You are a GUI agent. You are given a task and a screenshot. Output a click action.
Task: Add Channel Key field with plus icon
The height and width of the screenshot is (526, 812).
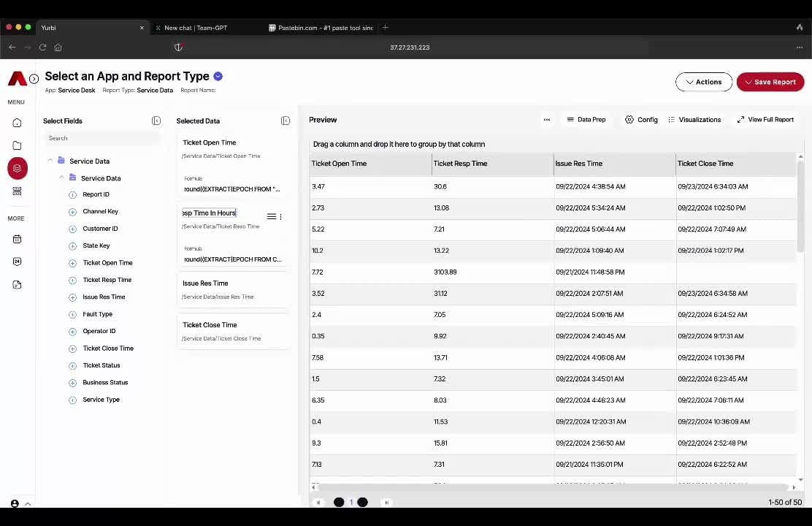point(72,212)
